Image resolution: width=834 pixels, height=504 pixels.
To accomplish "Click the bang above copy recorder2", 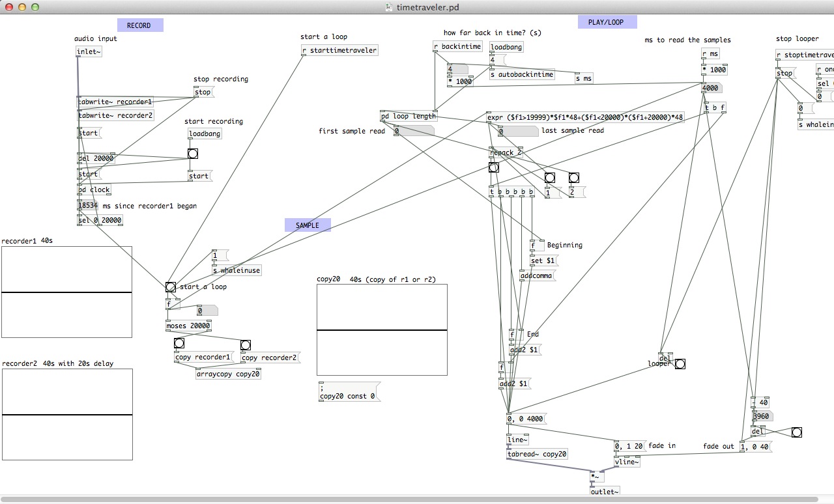I will tap(246, 345).
